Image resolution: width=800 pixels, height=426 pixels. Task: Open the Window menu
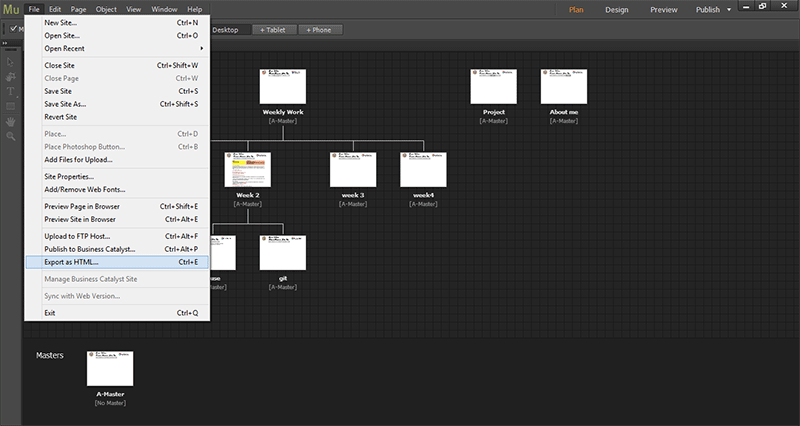164,9
